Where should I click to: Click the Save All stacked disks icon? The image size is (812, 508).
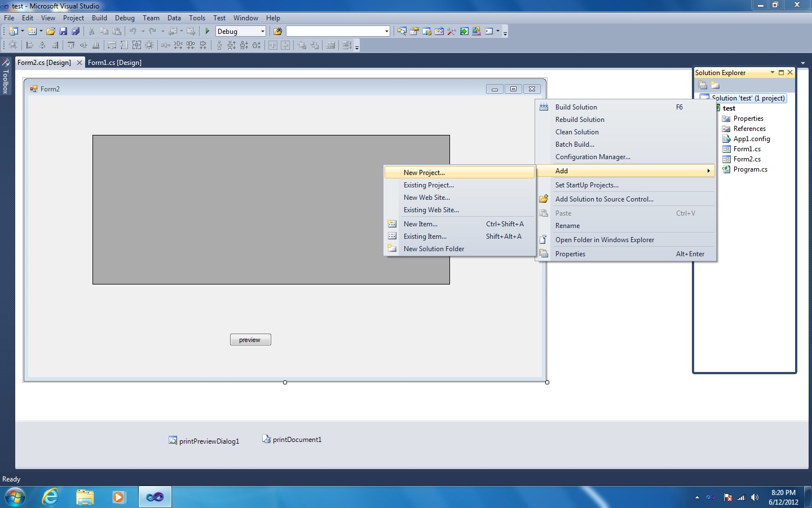(x=76, y=32)
